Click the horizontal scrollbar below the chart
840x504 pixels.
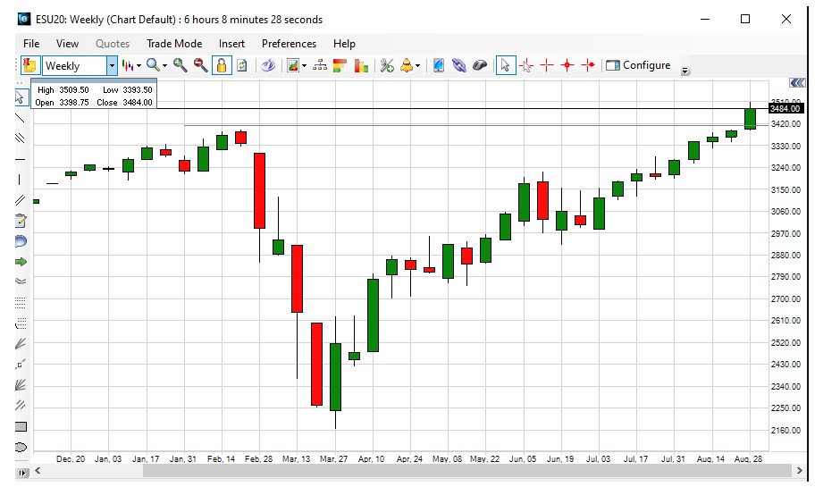[x=411, y=470]
